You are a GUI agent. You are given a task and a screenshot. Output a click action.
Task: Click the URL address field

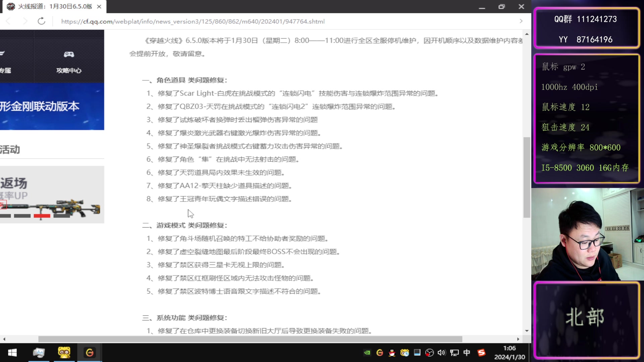[193, 21]
